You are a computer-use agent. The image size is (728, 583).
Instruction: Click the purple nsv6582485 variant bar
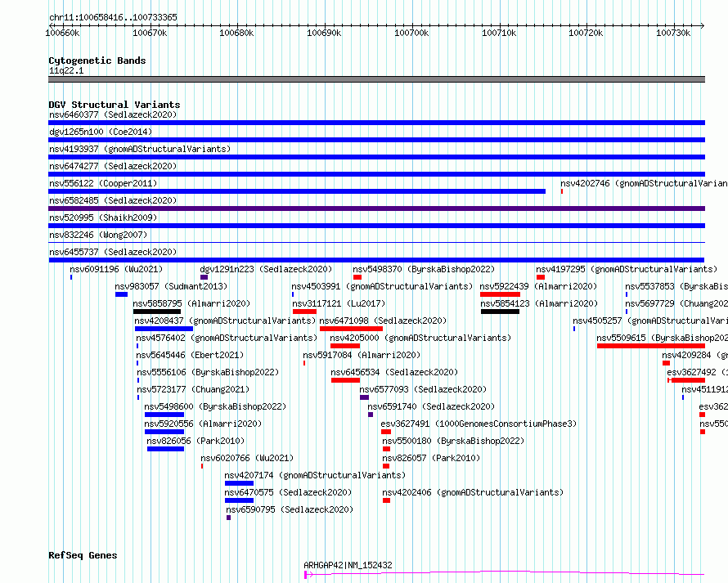376,209
